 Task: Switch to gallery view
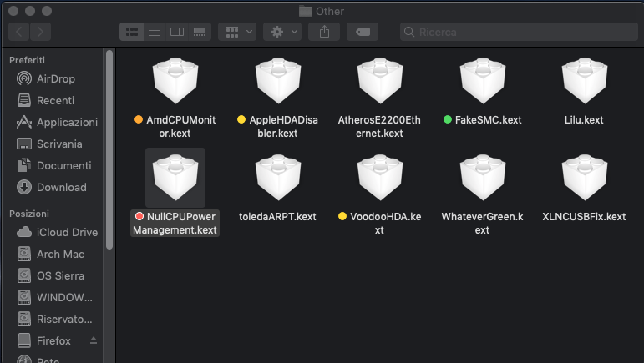point(200,32)
